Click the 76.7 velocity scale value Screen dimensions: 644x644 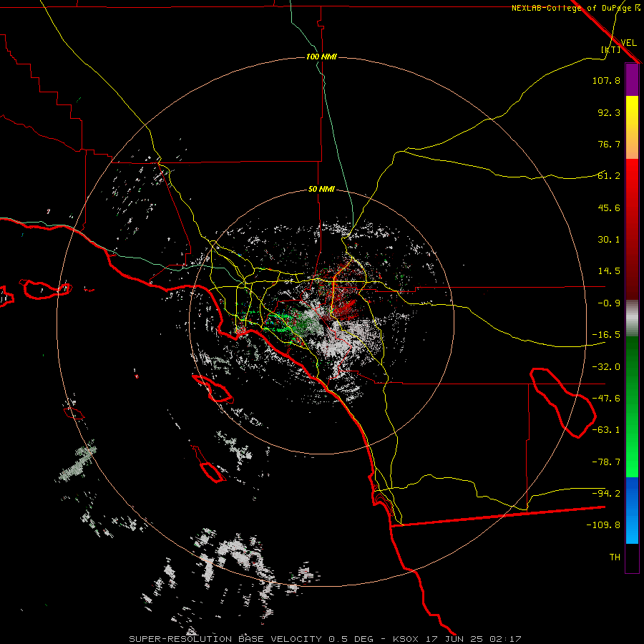pos(609,144)
